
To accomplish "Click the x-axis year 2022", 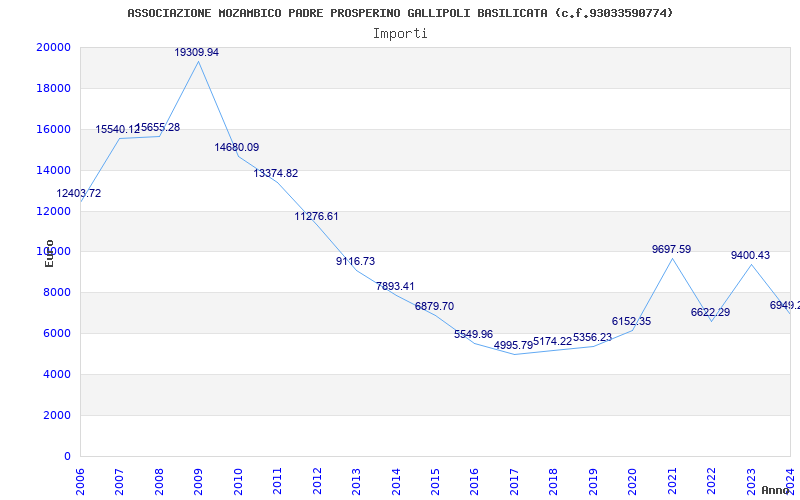I will (x=711, y=482).
